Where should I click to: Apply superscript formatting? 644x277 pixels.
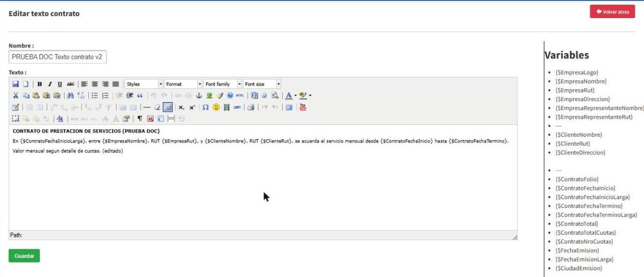tap(192, 107)
